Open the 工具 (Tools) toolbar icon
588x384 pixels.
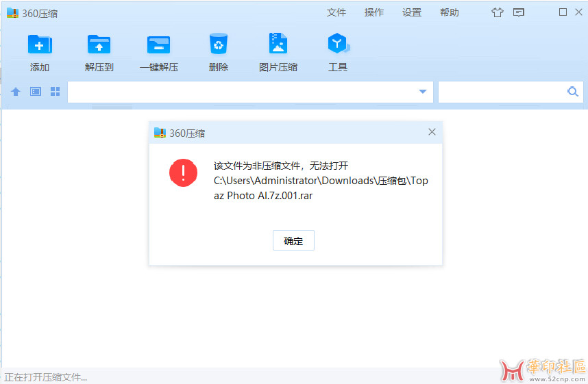(x=338, y=44)
